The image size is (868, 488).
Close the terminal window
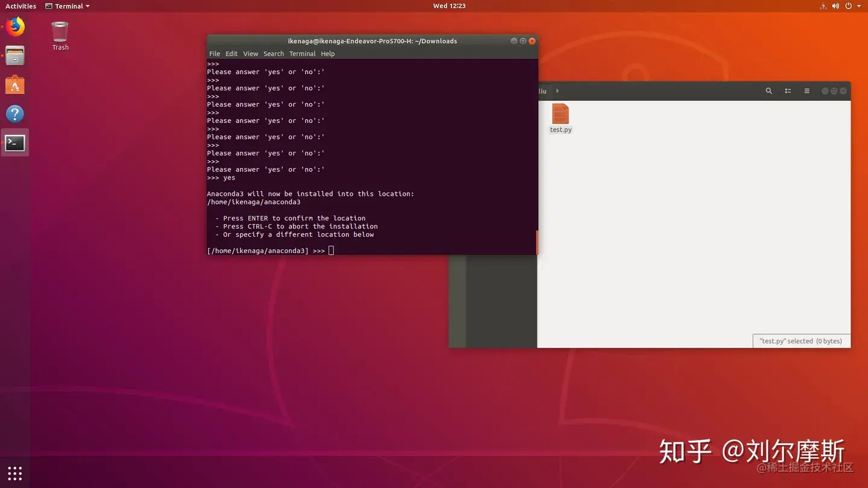532,41
